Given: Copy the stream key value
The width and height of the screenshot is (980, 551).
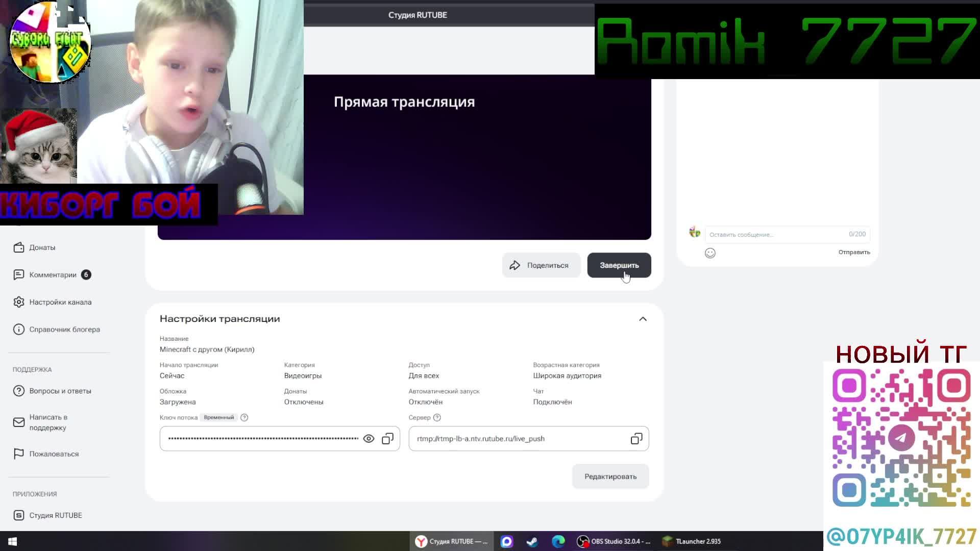Looking at the screenshot, I should pos(387,438).
